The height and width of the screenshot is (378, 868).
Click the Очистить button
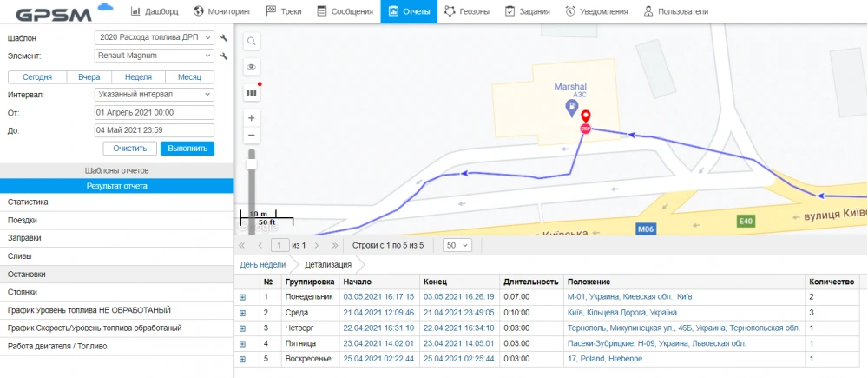[129, 148]
